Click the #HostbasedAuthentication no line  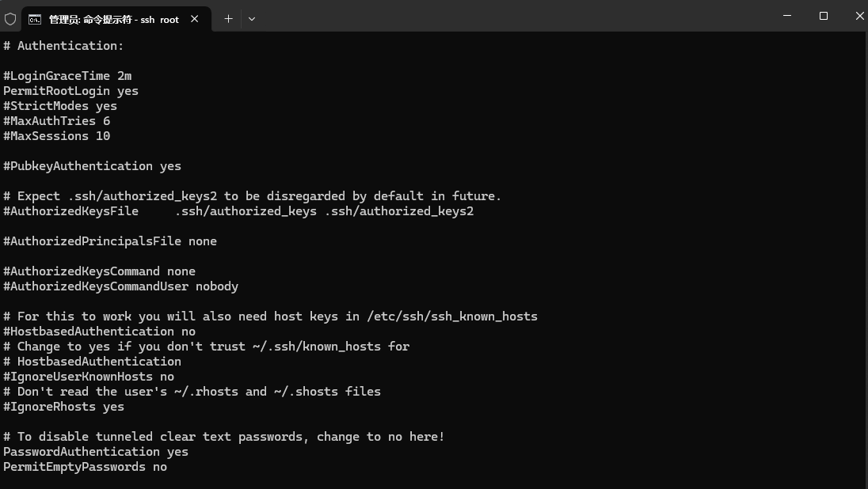[x=99, y=332]
